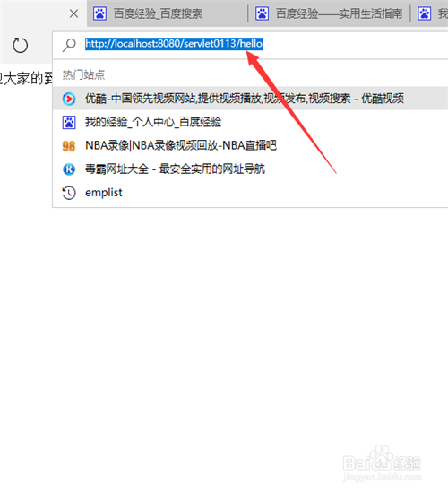
Task: Click the blue K icon beside 毒霸网址大全
Action: [x=69, y=169]
